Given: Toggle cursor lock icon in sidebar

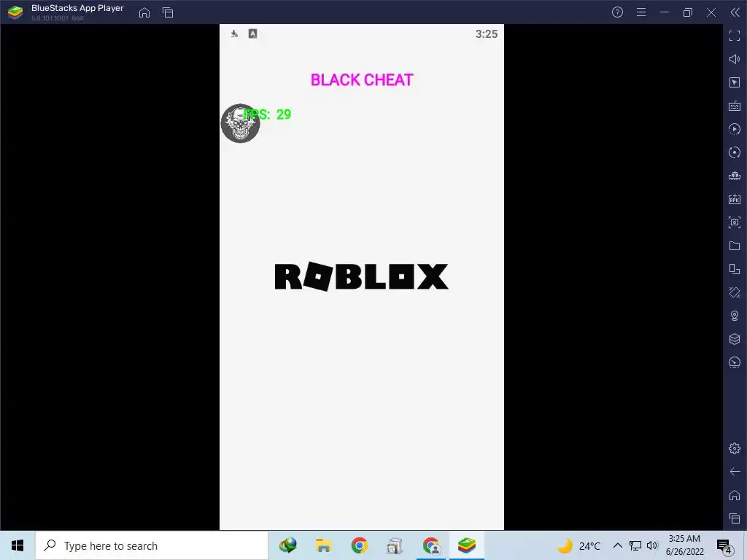Looking at the screenshot, I should [x=735, y=82].
